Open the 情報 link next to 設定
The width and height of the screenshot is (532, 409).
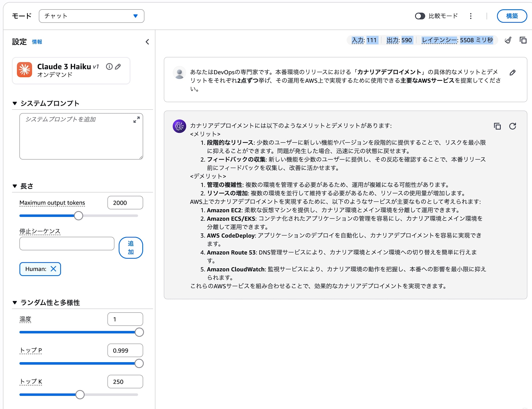coord(37,42)
